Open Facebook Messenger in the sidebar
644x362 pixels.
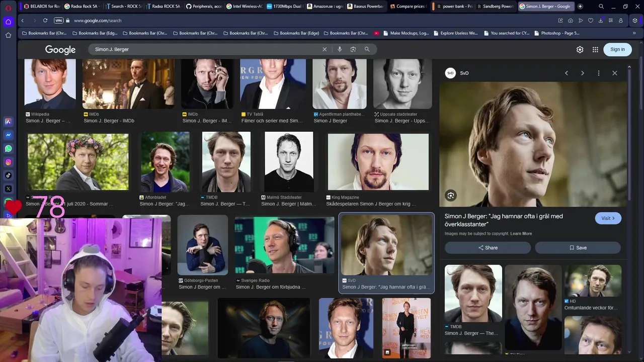click(x=8, y=135)
